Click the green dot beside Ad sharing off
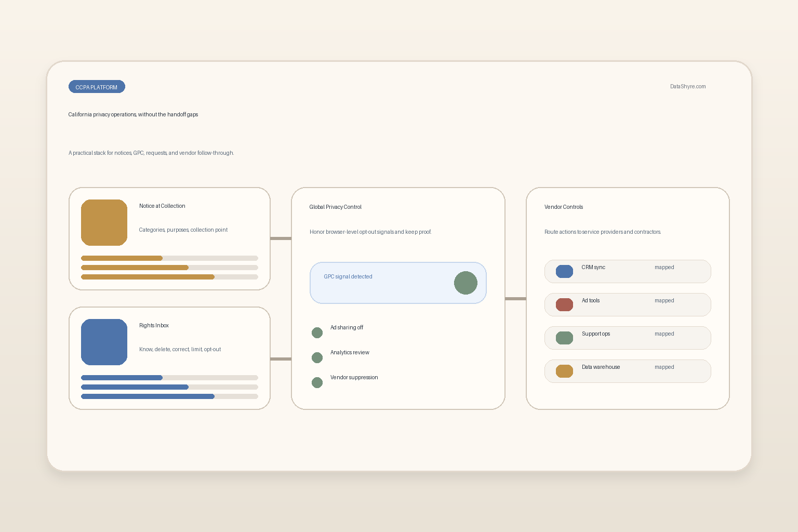 [317, 332]
